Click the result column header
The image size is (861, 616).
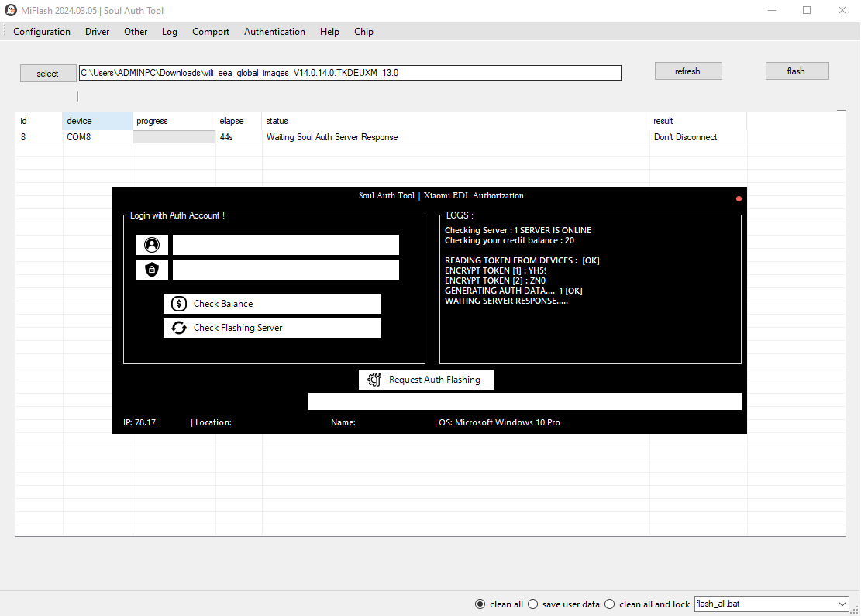pyautogui.click(x=698, y=121)
